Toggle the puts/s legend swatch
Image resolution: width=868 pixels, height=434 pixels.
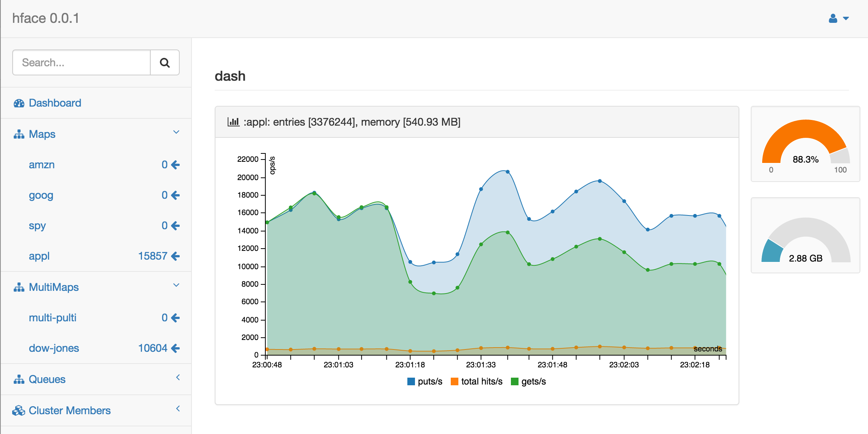pos(411,381)
